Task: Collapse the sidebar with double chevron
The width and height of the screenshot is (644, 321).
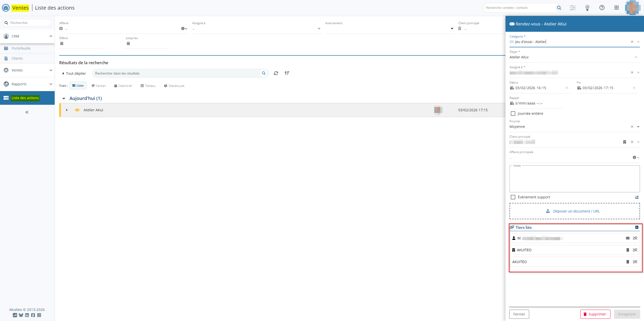Action: click(x=27, y=112)
